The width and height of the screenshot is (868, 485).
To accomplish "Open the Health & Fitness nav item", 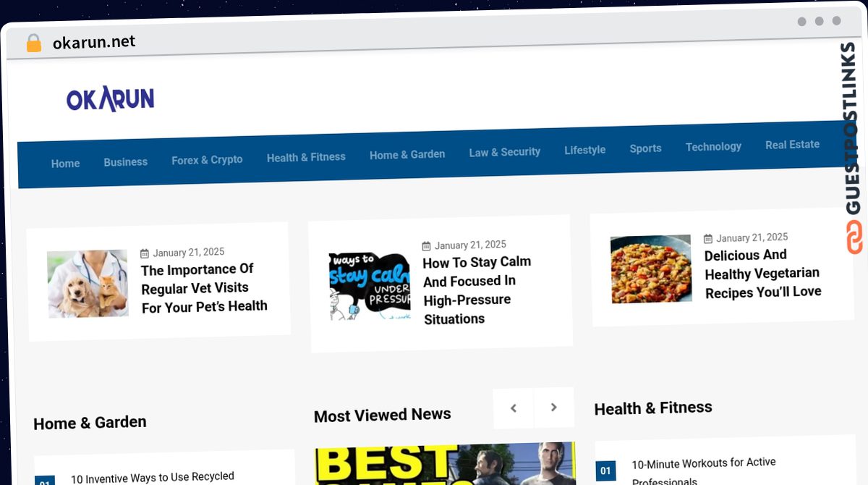I will point(306,156).
